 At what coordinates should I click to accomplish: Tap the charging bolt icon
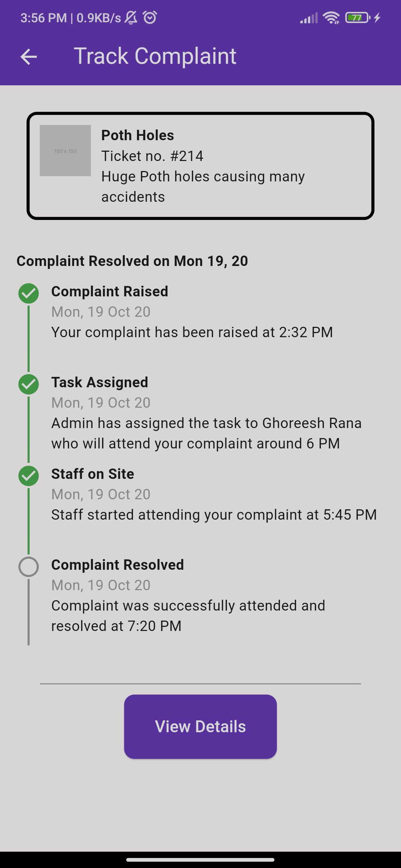click(377, 17)
